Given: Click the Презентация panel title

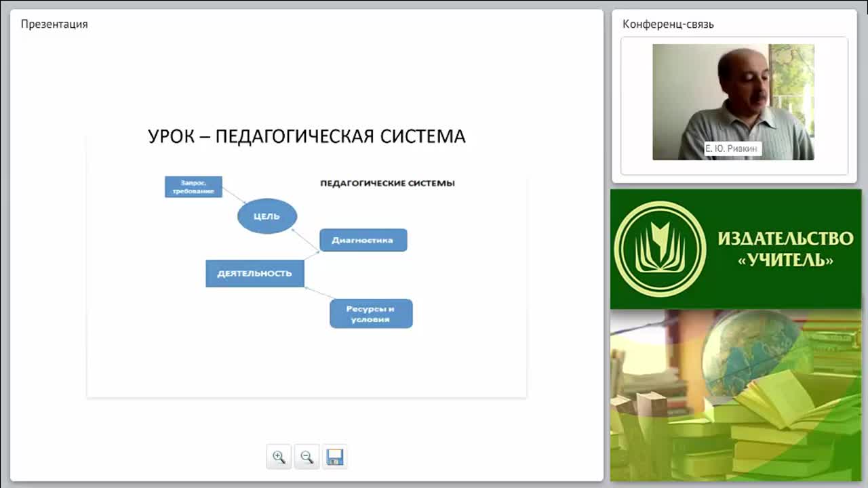Looking at the screenshot, I should (x=54, y=24).
